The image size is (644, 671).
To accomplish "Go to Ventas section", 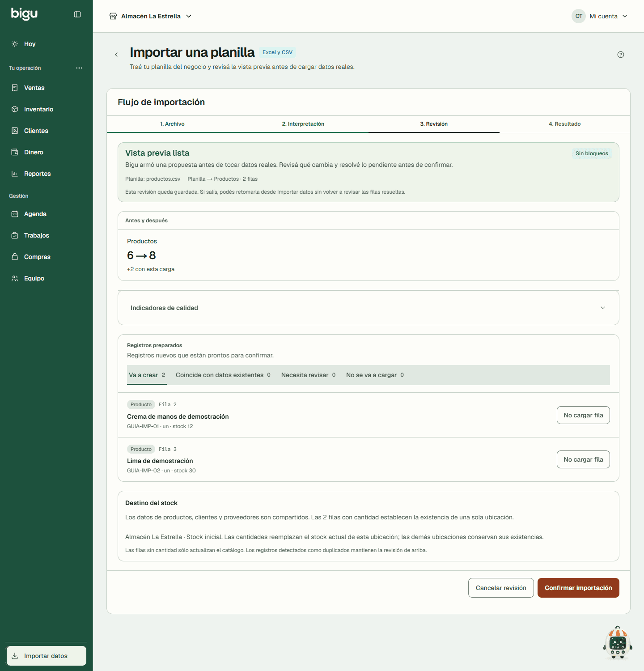I will tap(46, 88).
